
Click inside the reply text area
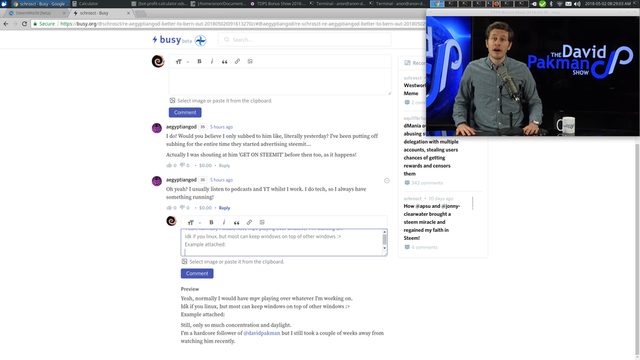[281, 242]
